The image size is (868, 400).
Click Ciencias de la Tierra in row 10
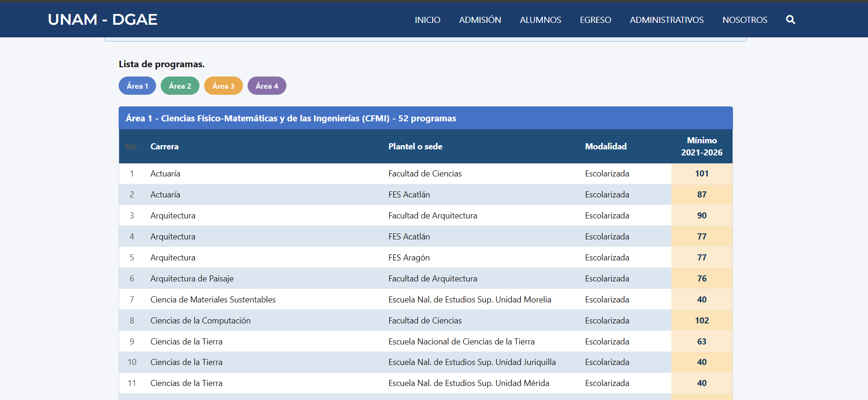coord(186,362)
